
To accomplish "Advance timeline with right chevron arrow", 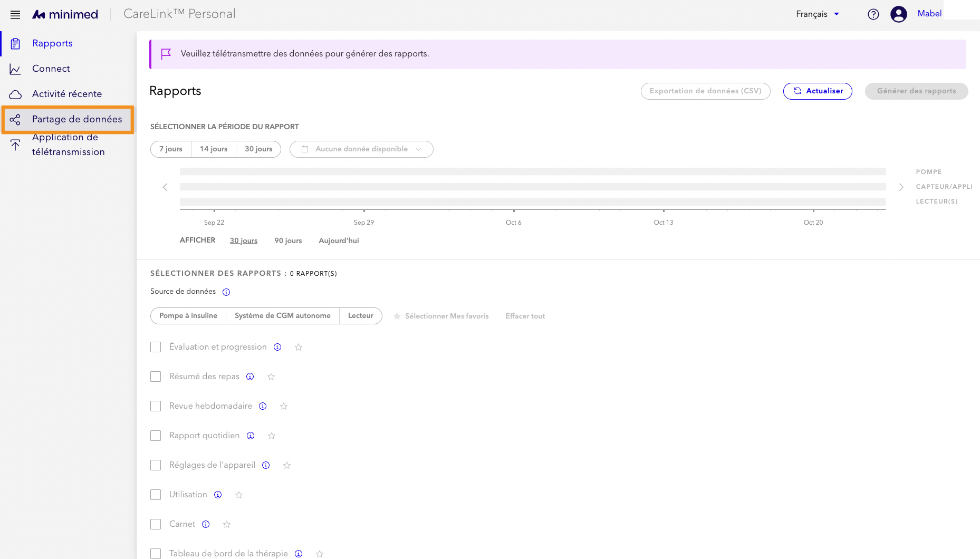I will point(901,187).
